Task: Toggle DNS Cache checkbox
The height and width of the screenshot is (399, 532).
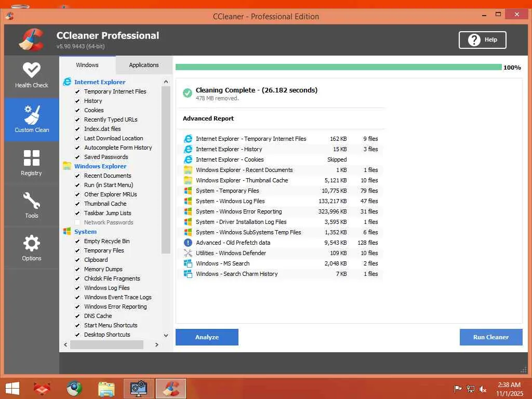Action: [x=77, y=316]
